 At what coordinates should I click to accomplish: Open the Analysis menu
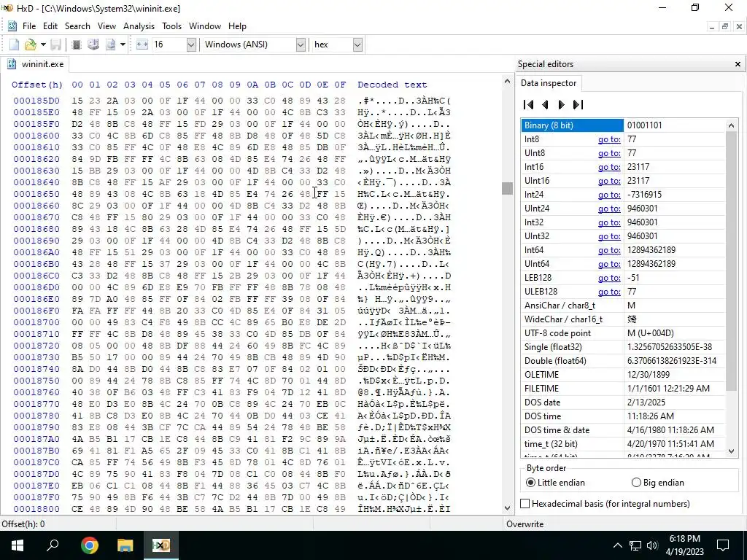click(139, 26)
